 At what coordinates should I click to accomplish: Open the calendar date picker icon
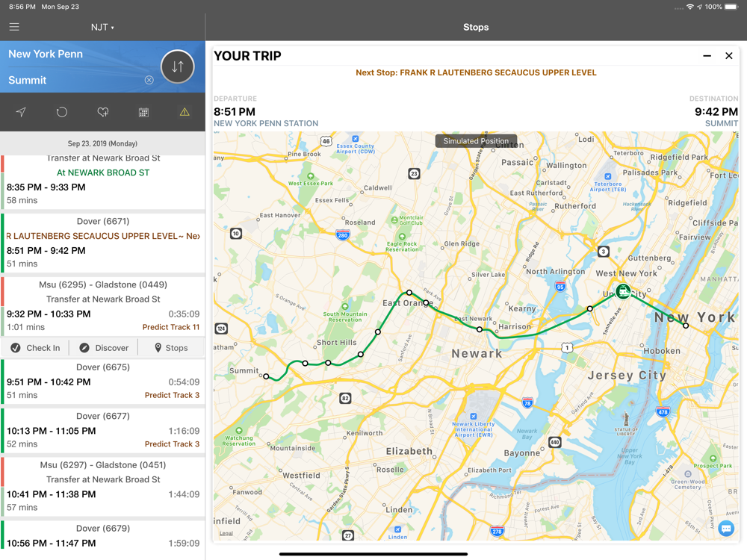143,112
